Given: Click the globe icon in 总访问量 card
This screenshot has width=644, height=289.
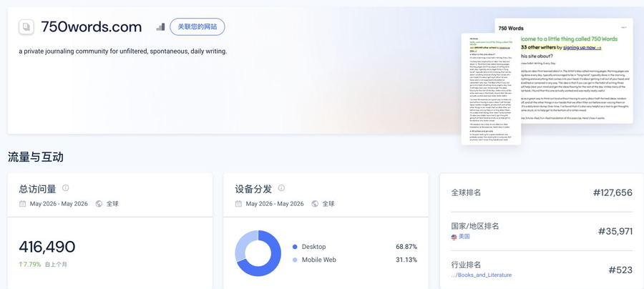Looking at the screenshot, I should coord(99,204).
